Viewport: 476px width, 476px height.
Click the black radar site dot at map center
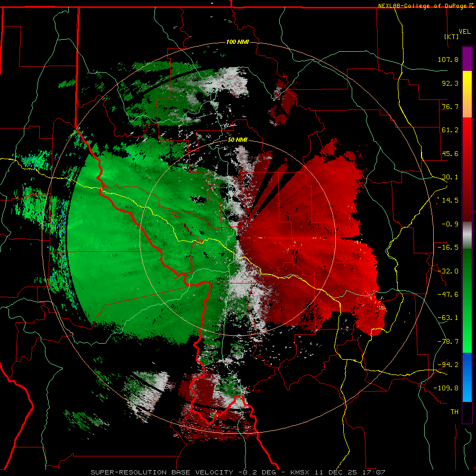pyautogui.click(x=238, y=237)
